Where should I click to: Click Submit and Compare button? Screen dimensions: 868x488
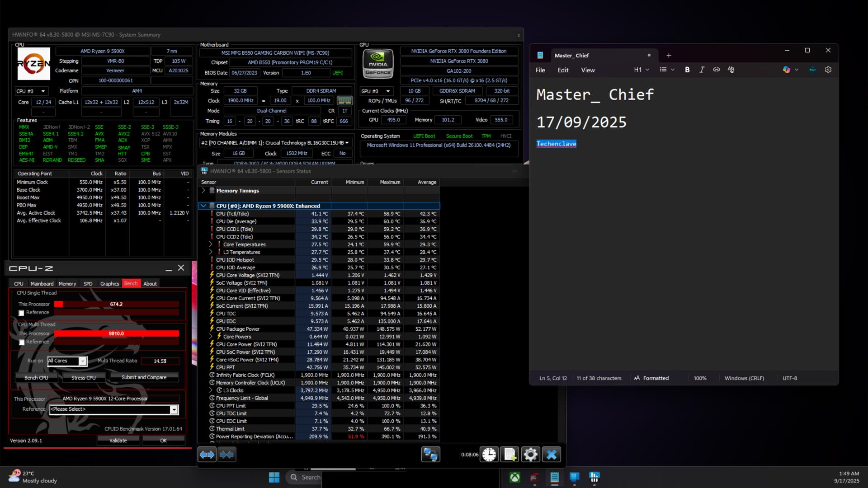(x=144, y=377)
